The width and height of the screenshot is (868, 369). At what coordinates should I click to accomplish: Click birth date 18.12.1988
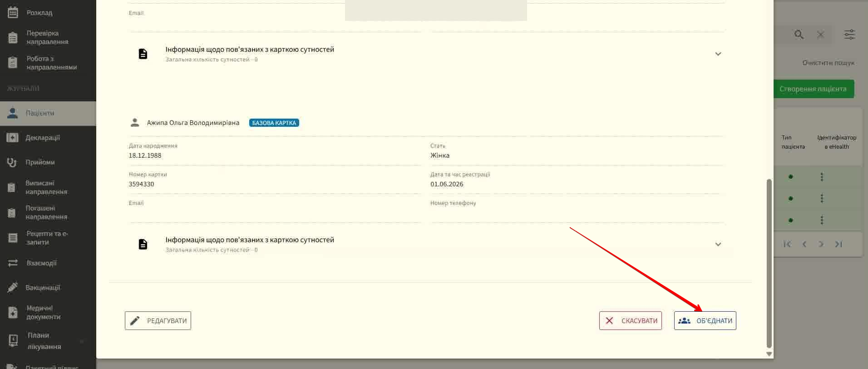point(145,155)
